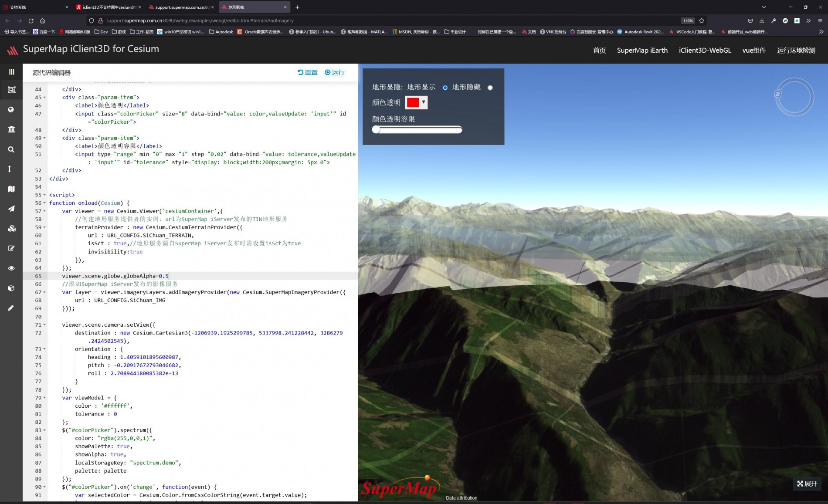
Task: Collapse code fold arrow at line 49
Action: (44, 138)
